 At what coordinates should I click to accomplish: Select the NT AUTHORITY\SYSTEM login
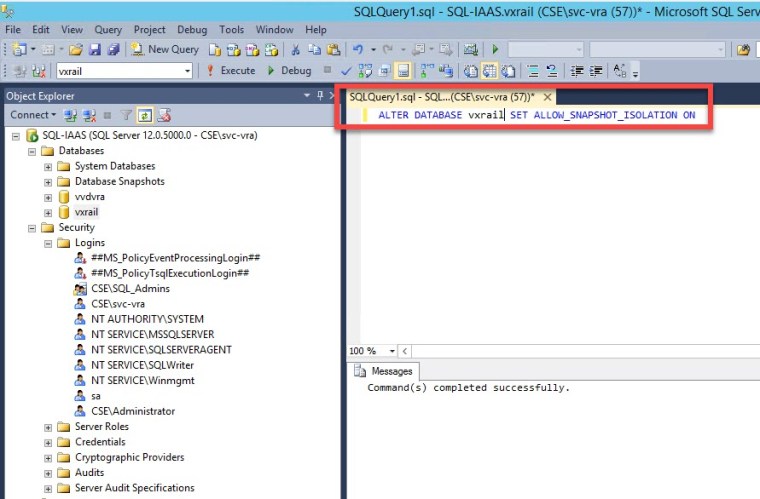[x=147, y=319]
